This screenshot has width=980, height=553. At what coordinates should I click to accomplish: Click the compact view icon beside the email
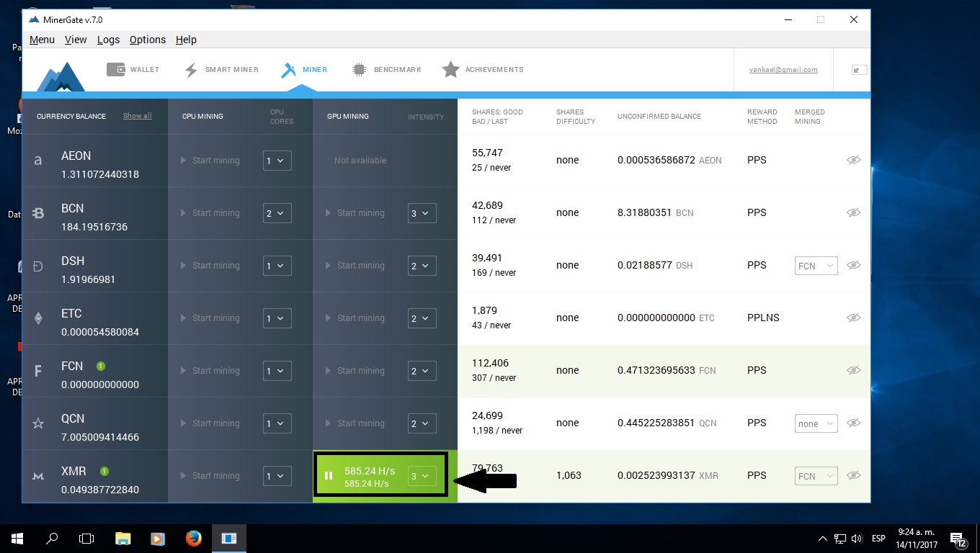point(859,70)
